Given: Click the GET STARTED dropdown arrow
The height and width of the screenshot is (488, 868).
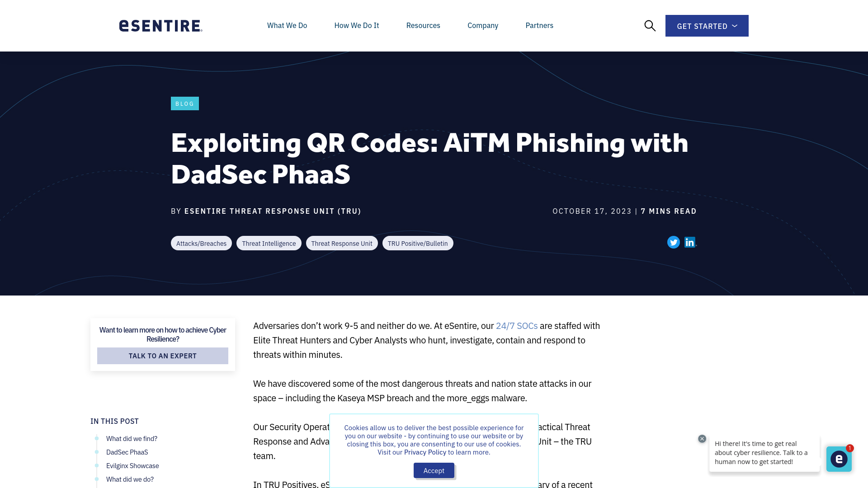Looking at the screenshot, I should [734, 26].
